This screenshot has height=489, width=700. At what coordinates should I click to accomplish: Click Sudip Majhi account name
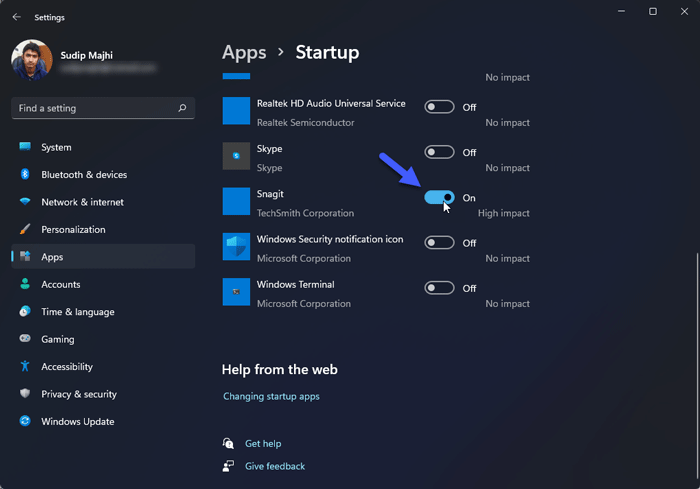coord(87,55)
